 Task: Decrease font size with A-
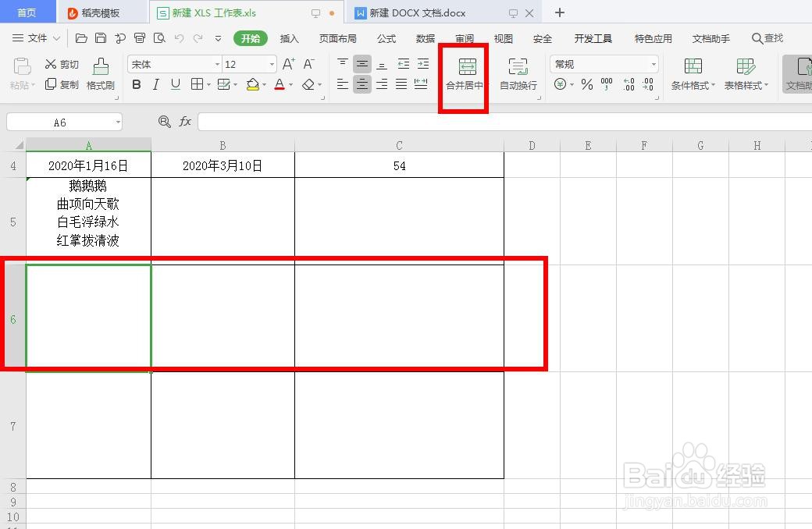[x=308, y=64]
